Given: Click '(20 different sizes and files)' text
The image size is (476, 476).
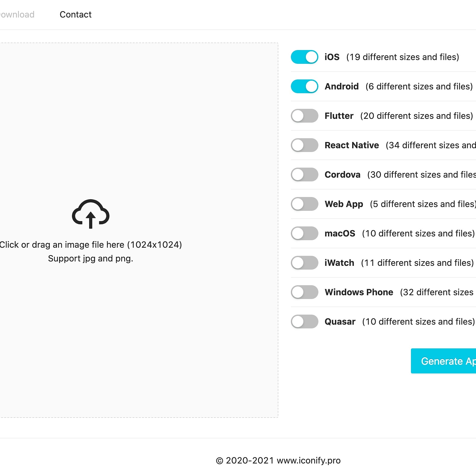Looking at the screenshot, I should coord(417,116).
